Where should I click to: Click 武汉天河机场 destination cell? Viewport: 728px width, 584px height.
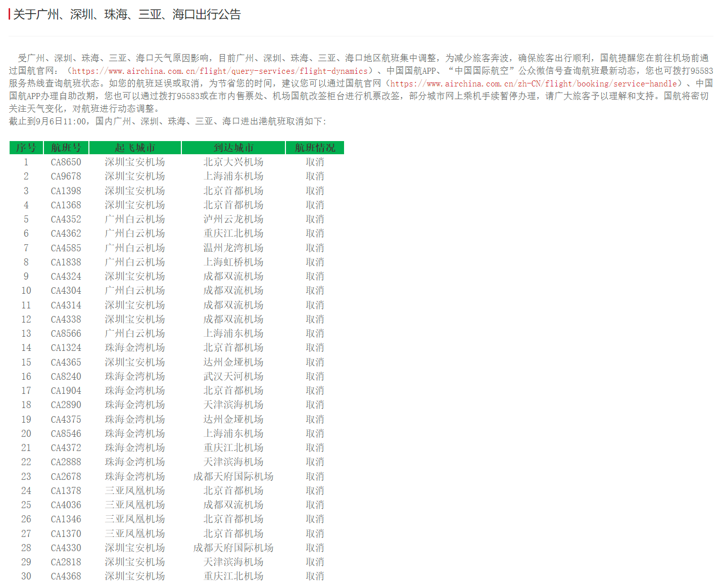(233, 377)
